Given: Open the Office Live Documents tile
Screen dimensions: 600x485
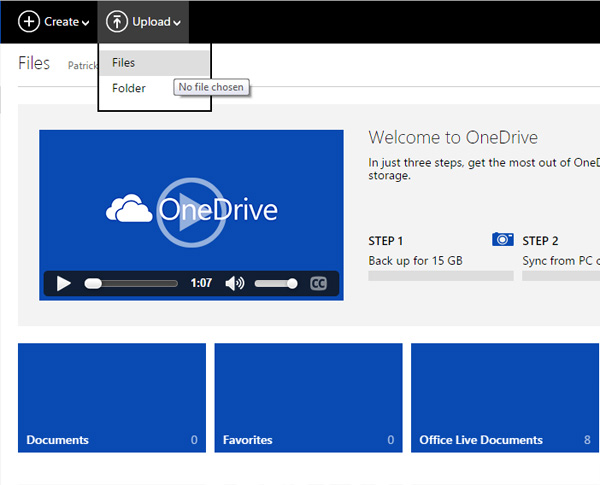Looking at the screenshot, I should coord(505,397).
